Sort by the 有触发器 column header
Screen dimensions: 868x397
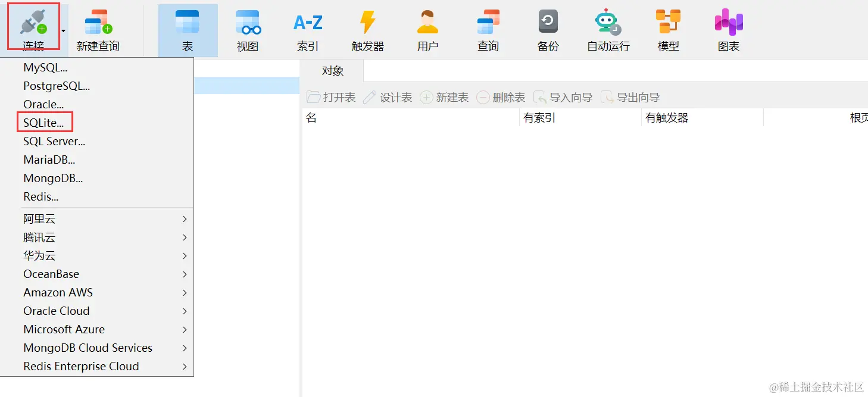702,118
